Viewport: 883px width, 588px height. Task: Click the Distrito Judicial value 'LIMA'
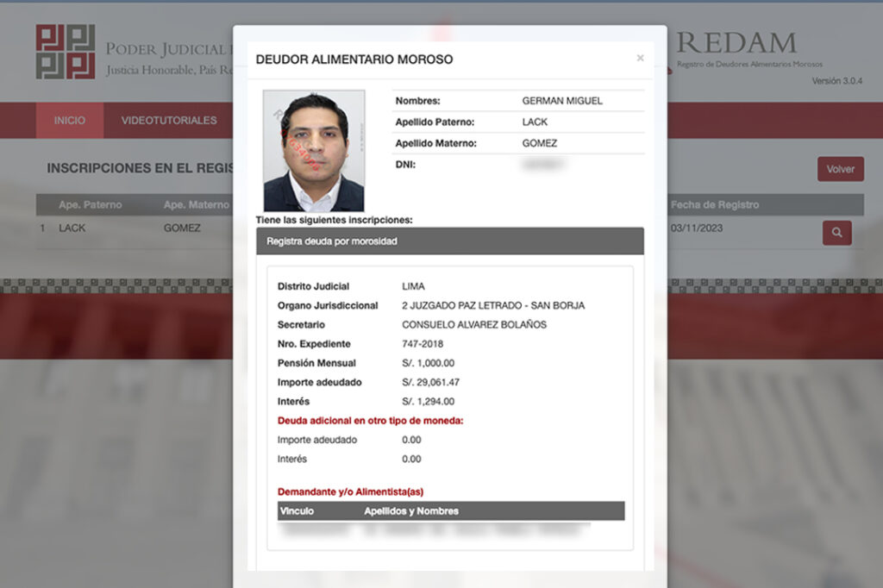[413, 287]
